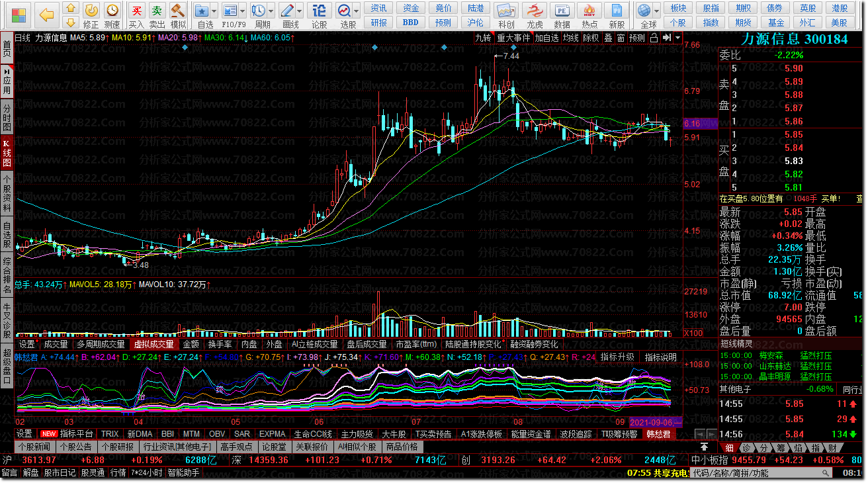Click the 资讯 news button
Image resolution: width=868 pixels, height=483 pixels.
379,8
